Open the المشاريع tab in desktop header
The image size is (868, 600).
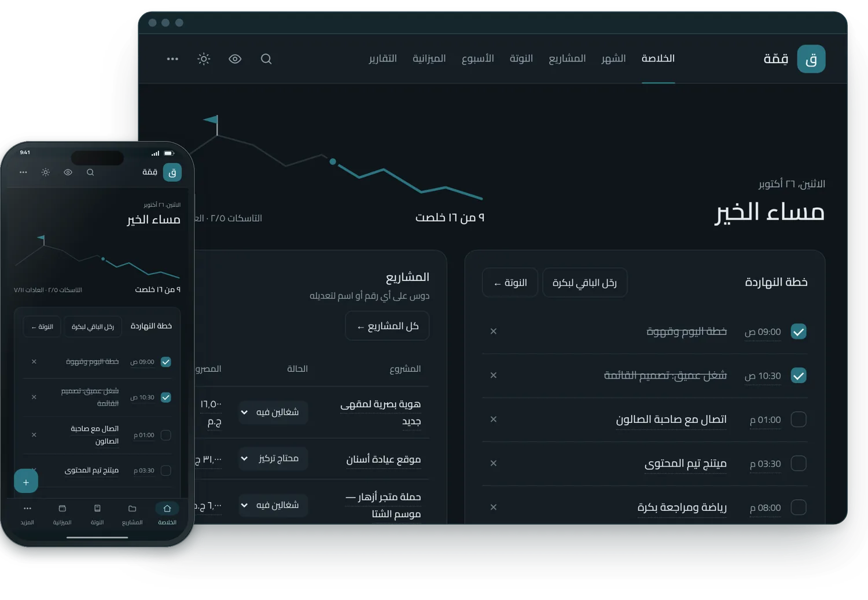pos(567,58)
